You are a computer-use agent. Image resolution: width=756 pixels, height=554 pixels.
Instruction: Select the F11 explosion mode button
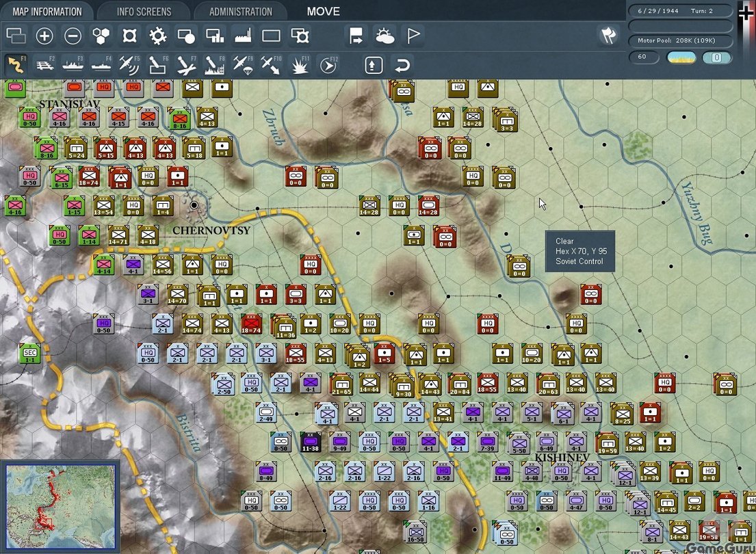300,64
